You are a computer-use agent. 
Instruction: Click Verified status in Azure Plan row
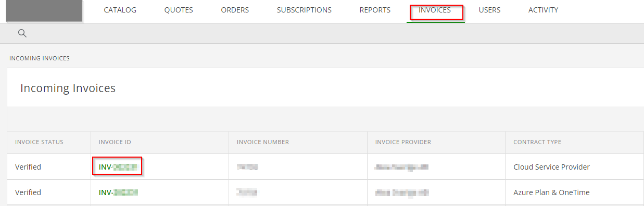(28, 192)
